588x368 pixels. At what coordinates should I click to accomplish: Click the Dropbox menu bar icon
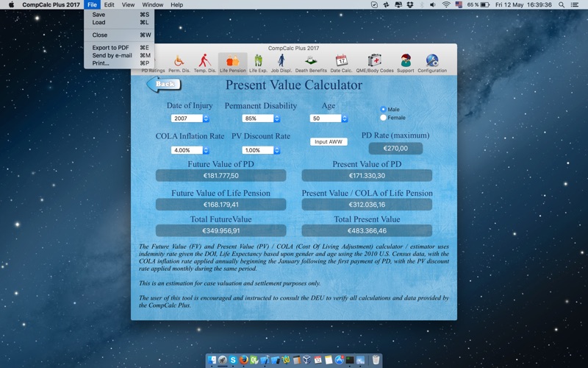tap(410, 4)
